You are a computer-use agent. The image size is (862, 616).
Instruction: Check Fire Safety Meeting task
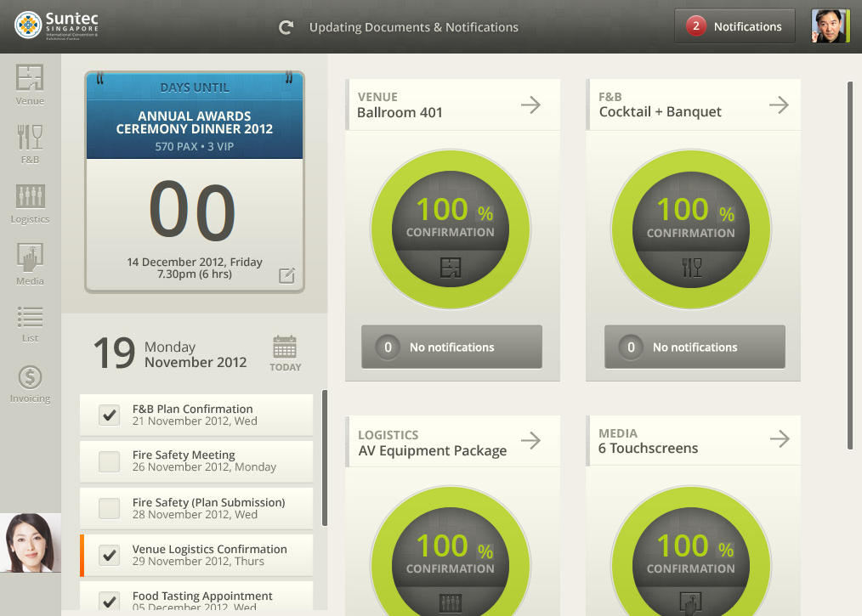(x=109, y=461)
